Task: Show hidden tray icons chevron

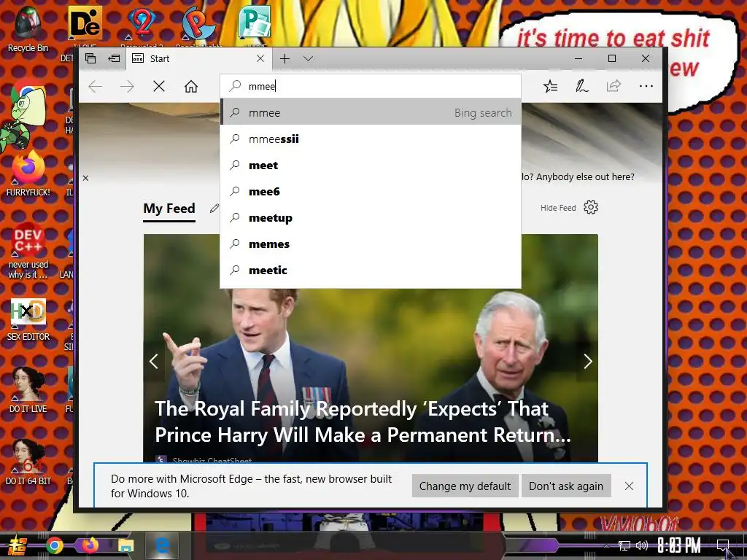Action: coord(606,545)
